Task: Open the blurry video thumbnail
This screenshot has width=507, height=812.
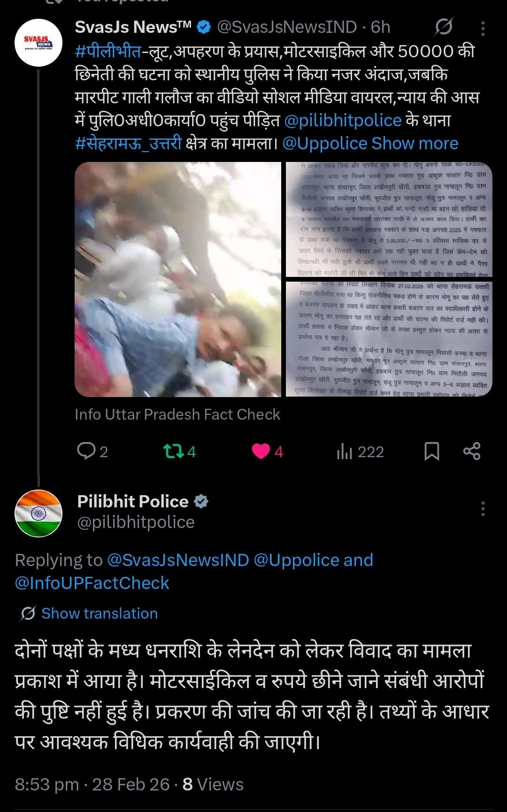Action: [178, 279]
